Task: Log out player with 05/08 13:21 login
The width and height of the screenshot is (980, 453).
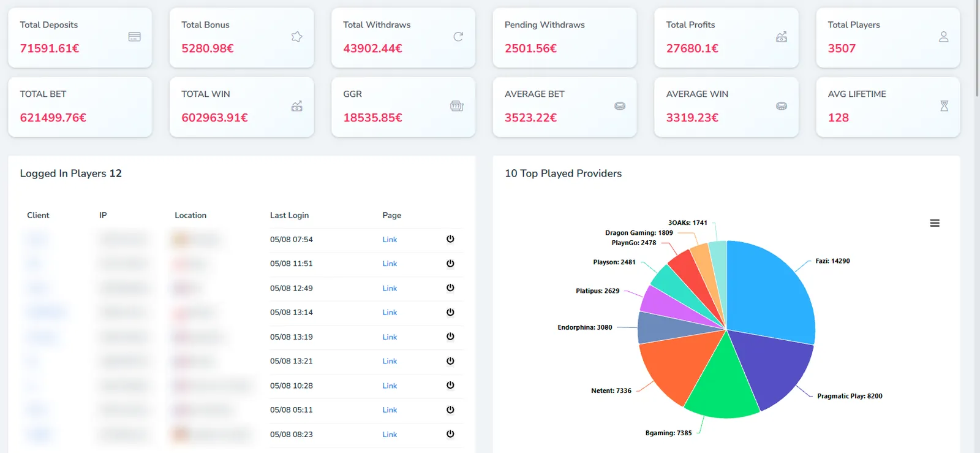Action: 450,361
